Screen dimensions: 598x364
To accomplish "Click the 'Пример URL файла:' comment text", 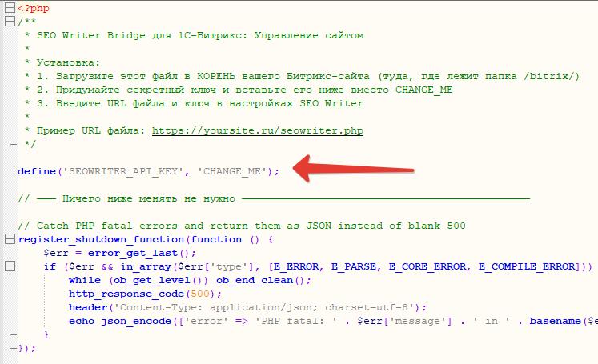I will (x=90, y=130).
